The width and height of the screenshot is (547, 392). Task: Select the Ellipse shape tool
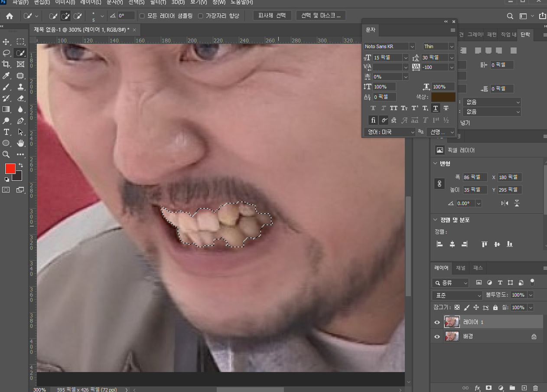[6, 143]
